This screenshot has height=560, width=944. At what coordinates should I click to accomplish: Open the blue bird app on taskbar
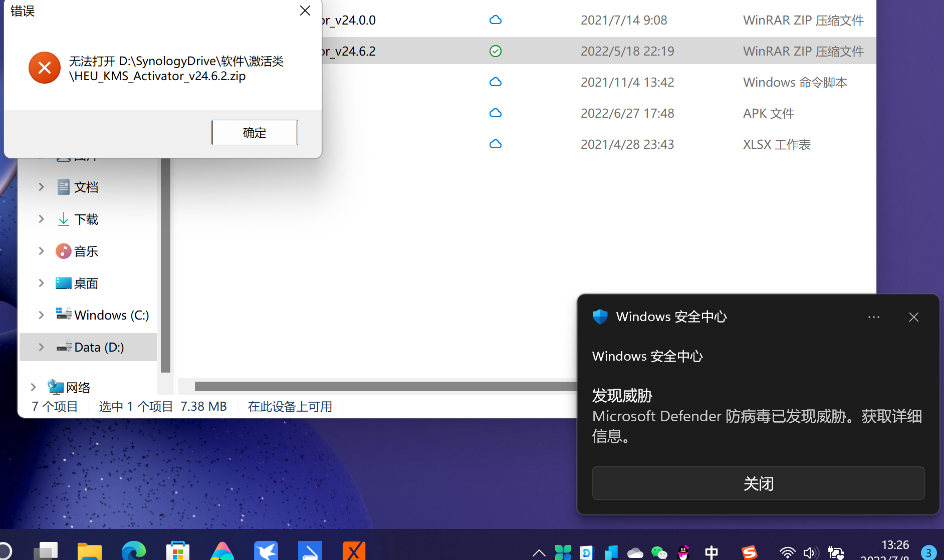click(x=266, y=551)
